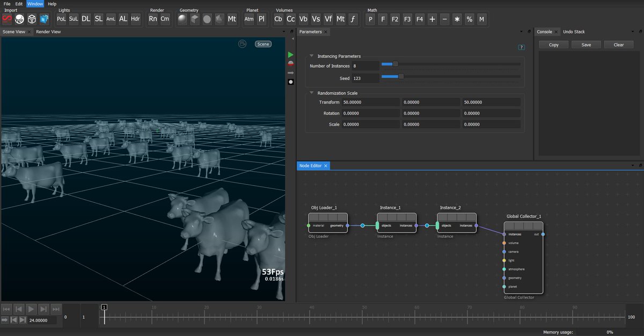Click the Console Save button
Viewport: 644px width, 336px height.
coord(586,45)
